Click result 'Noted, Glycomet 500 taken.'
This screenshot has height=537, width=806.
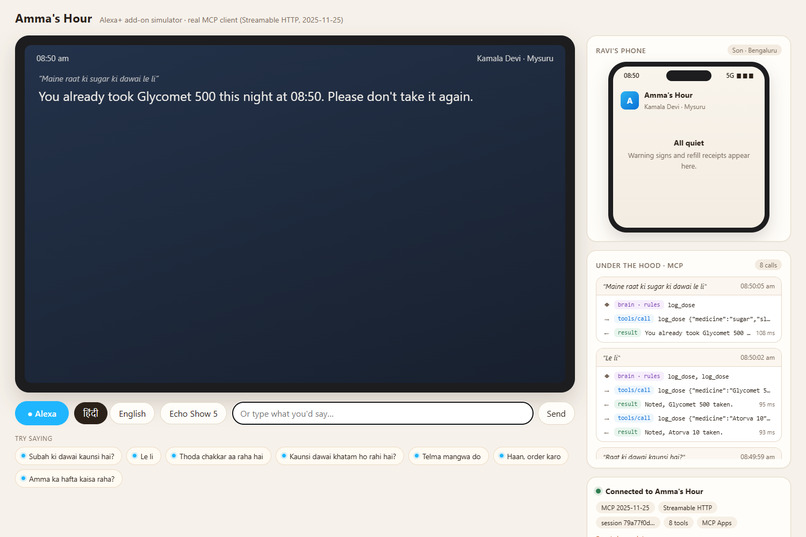(x=689, y=404)
